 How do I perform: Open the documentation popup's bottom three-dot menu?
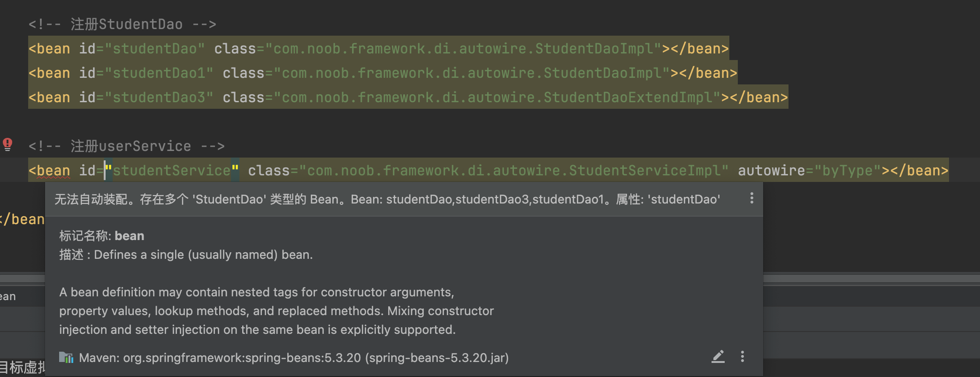[x=742, y=357]
